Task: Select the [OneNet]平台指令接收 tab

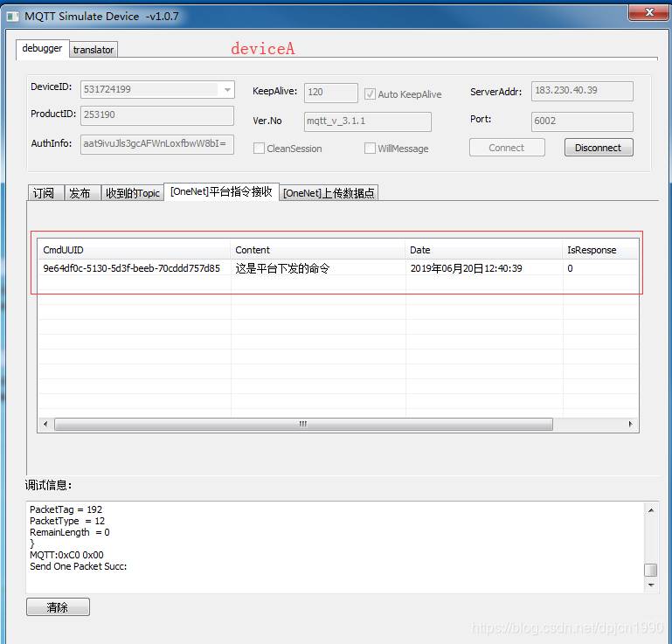Action: 222,191
